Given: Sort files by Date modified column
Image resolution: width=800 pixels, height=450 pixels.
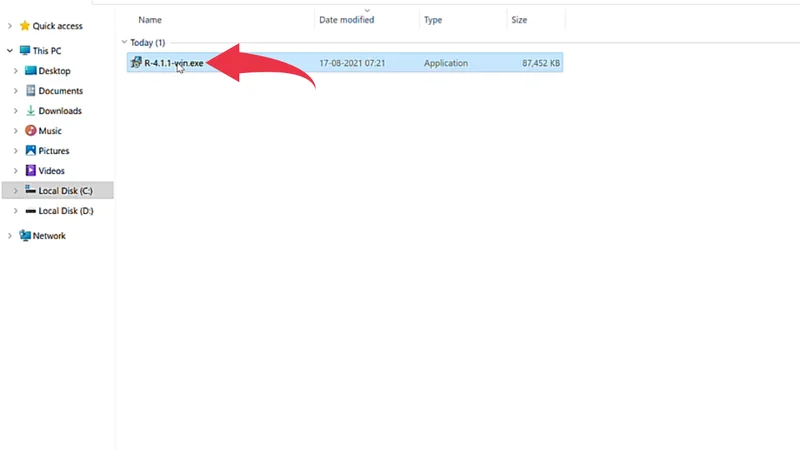Looking at the screenshot, I should click(346, 20).
